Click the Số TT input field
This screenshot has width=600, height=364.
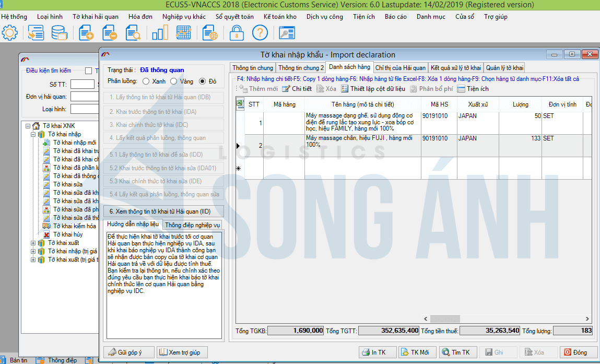point(82,84)
